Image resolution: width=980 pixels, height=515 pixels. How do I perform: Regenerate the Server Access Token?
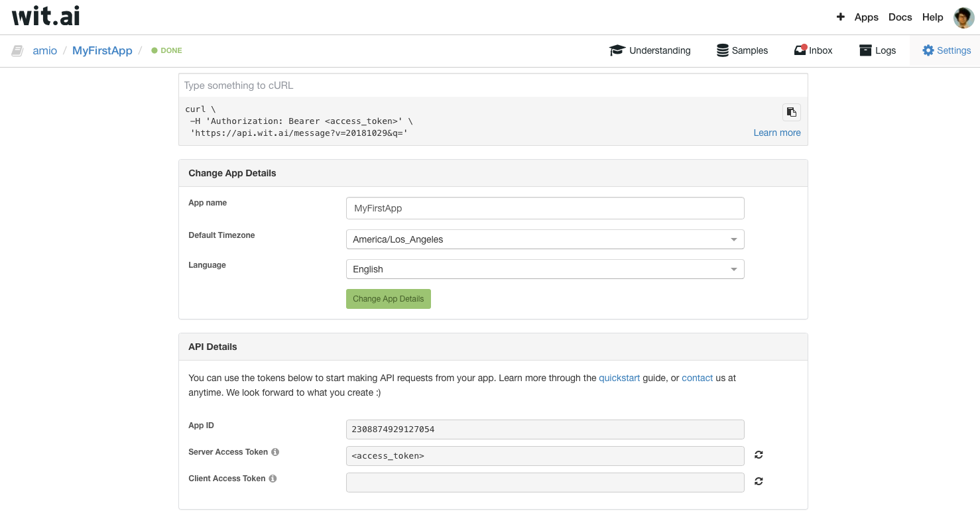coord(759,455)
